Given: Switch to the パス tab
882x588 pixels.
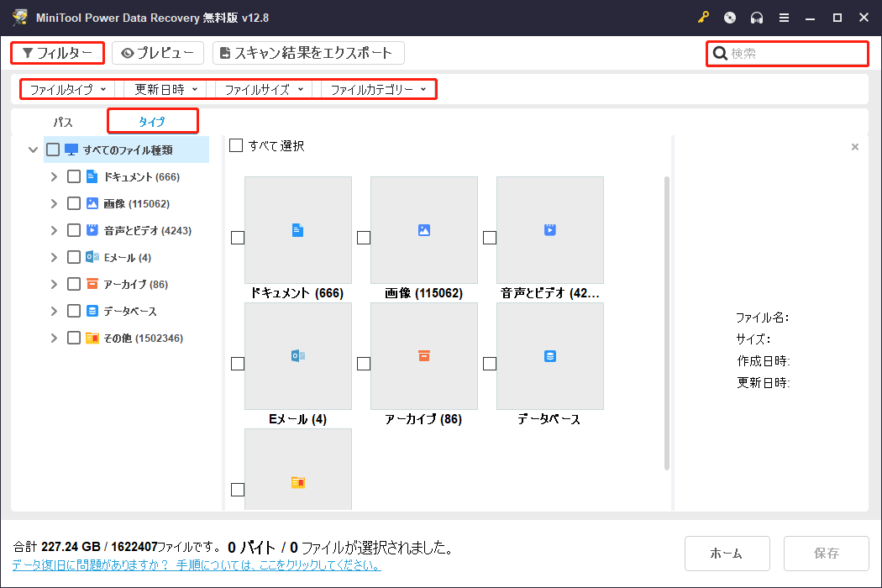Looking at the screenshot, I should [x=61, y=121].
